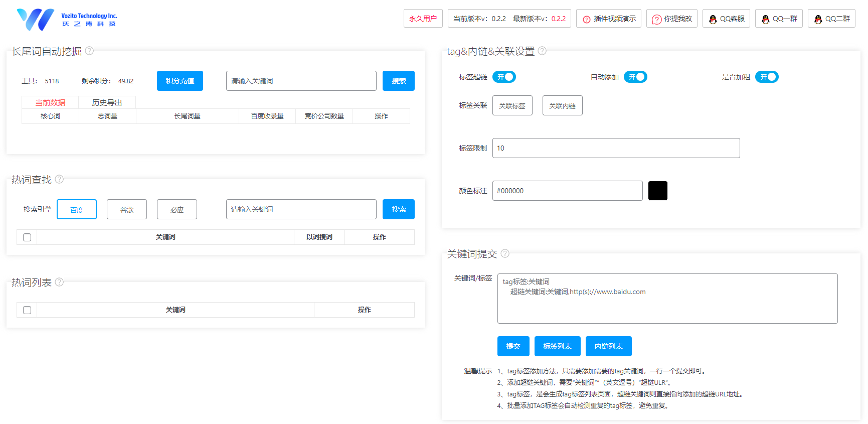868x424 pixels.
Task: Click the 标签列表 button
Action: (557, 346)
